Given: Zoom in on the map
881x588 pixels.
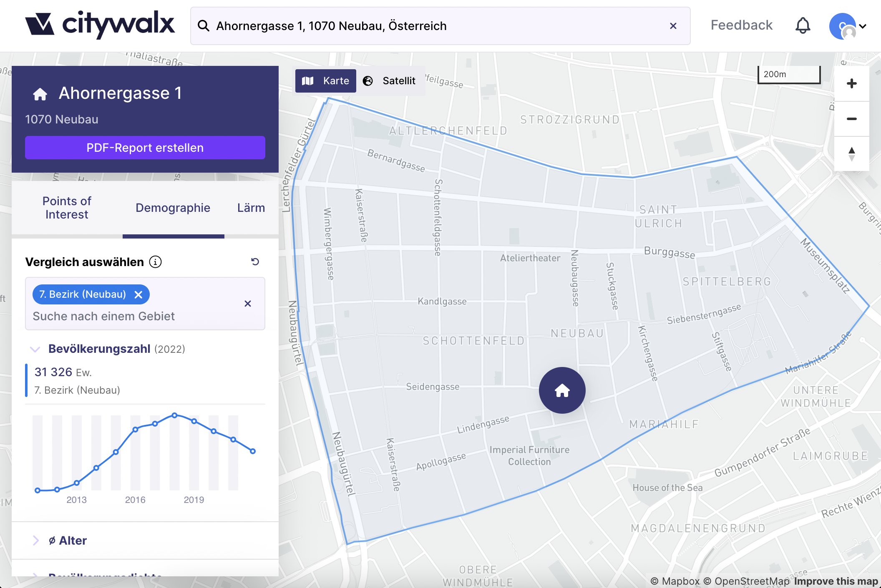Looking at the screenshot, I should pyautogui.click(x=852, y=83).
